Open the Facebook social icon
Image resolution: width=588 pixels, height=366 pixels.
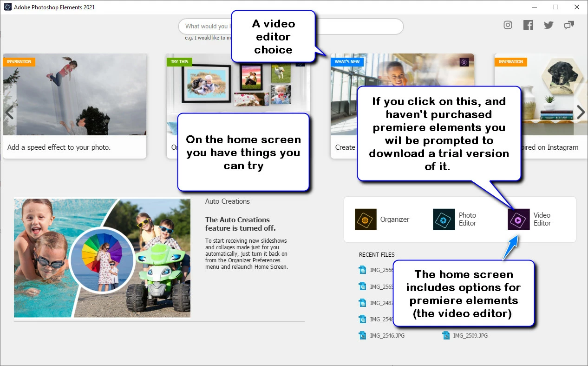pos(529,25)
